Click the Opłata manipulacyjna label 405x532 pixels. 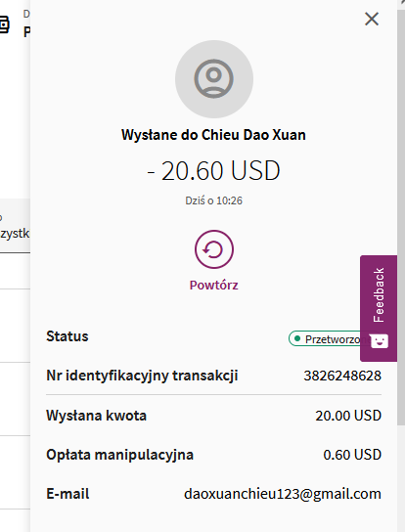click(x=119, y=455)
